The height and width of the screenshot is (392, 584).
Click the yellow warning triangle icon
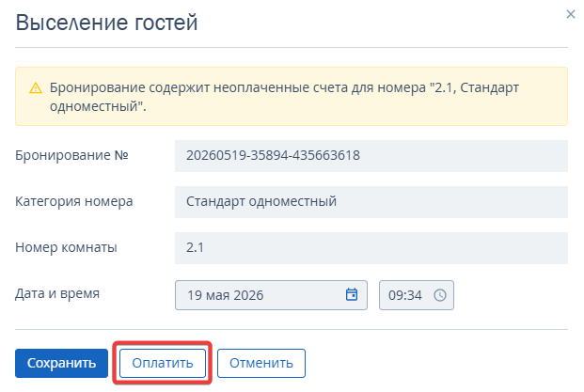pos(36,88)
